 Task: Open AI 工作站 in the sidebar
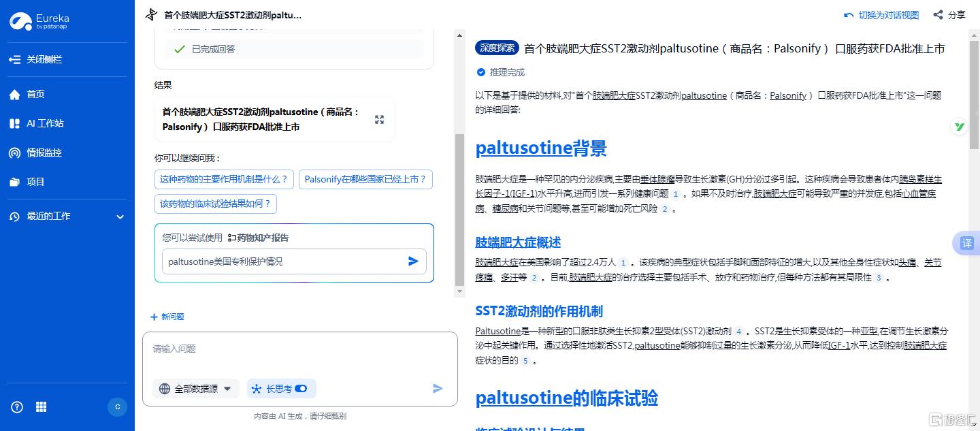click(45, 123)
